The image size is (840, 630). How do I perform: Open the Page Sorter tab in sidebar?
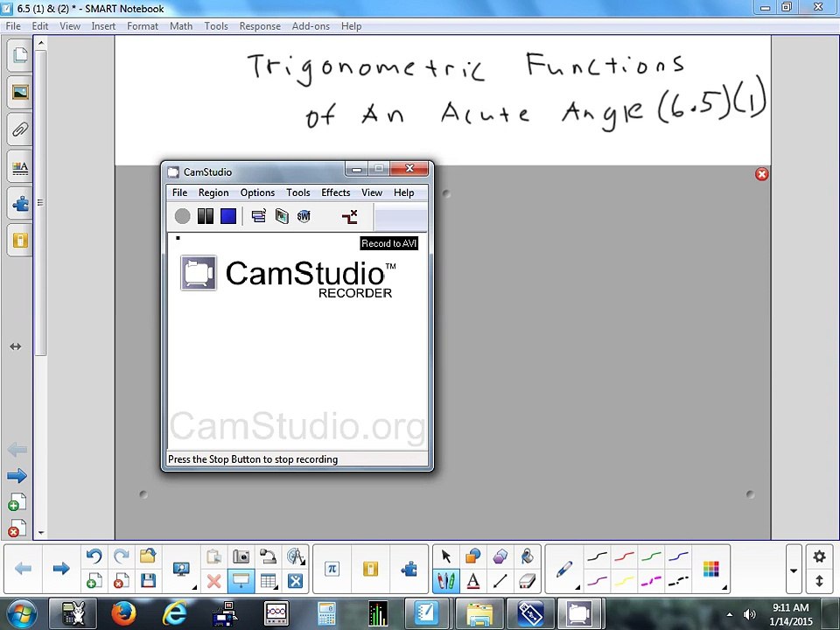point(20,54)
